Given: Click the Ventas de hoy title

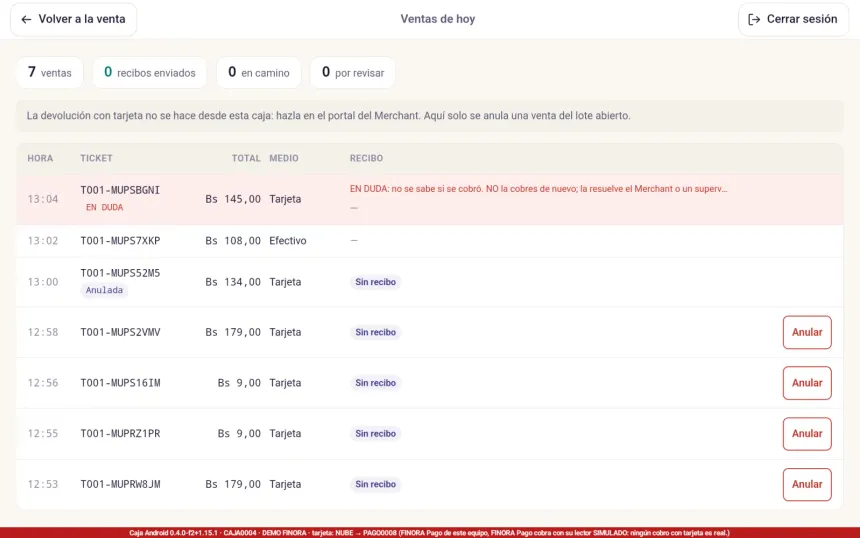Looking at the screenshot, I should pos(438,19).
